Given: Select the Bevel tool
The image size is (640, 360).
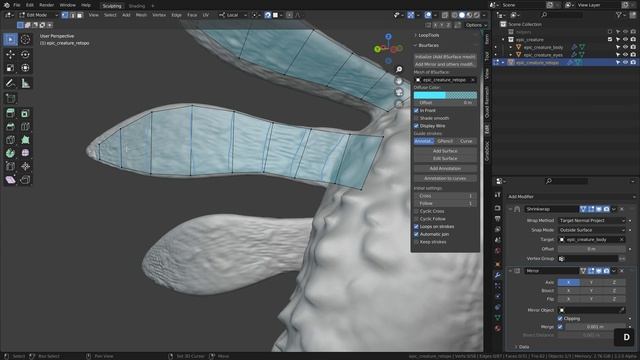Looking at the screenshot, I should 10,127.
